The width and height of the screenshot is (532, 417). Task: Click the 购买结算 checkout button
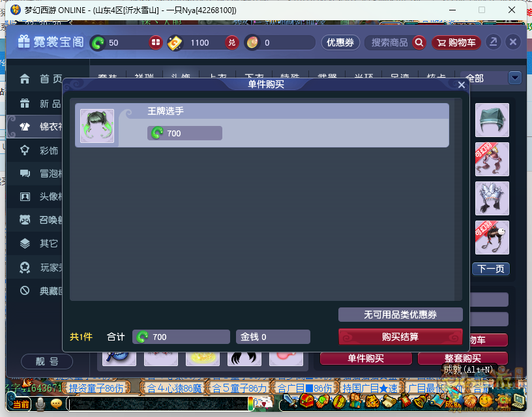400,337
